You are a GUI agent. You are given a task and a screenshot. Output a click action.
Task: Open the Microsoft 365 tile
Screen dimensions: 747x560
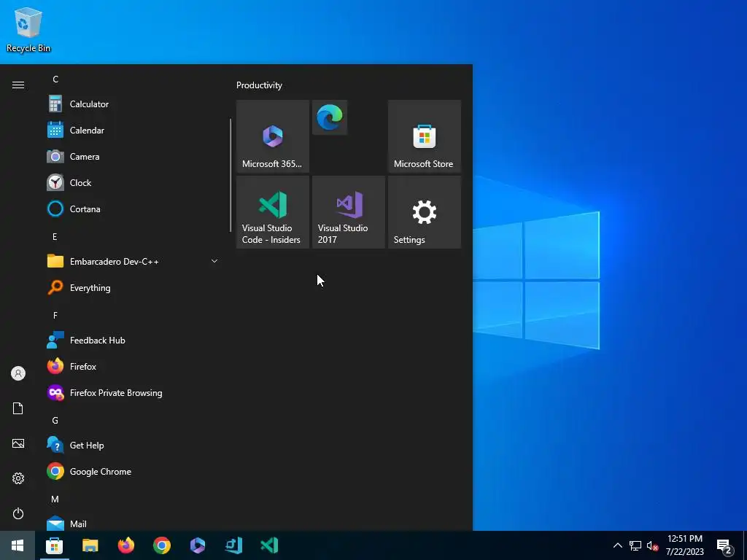click(273, 136)
